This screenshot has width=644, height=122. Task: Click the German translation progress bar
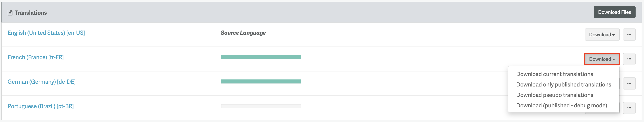click(x=261, y=81)
